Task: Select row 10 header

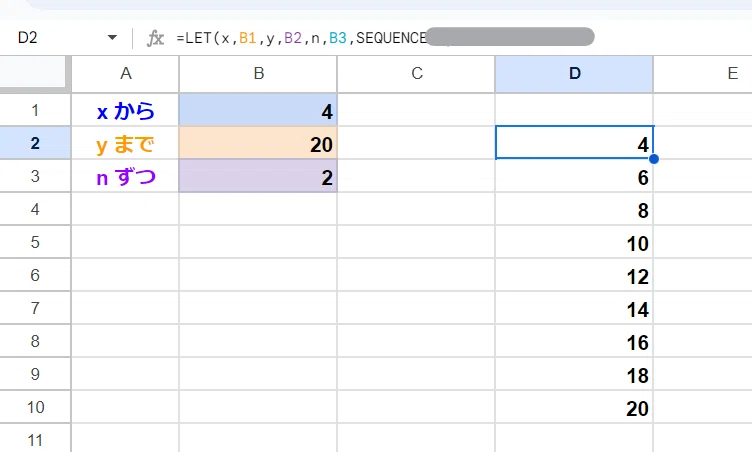Action: point(35,407)
